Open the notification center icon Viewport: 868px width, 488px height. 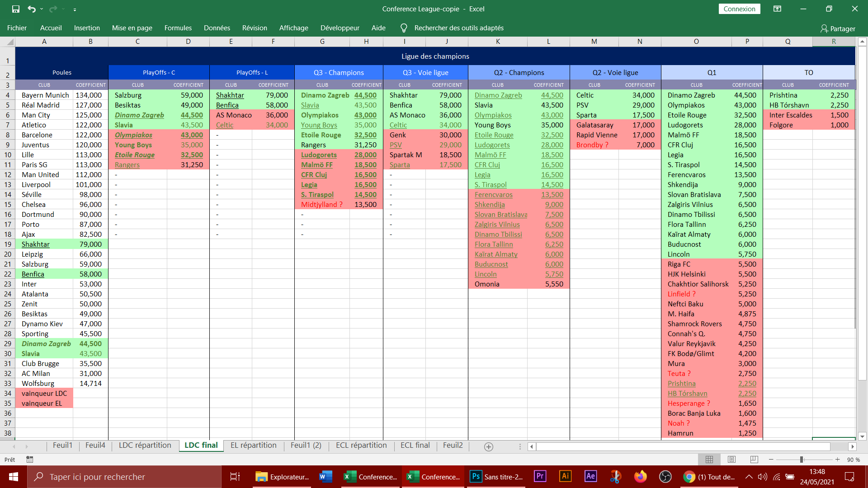[x=849, y=477]
